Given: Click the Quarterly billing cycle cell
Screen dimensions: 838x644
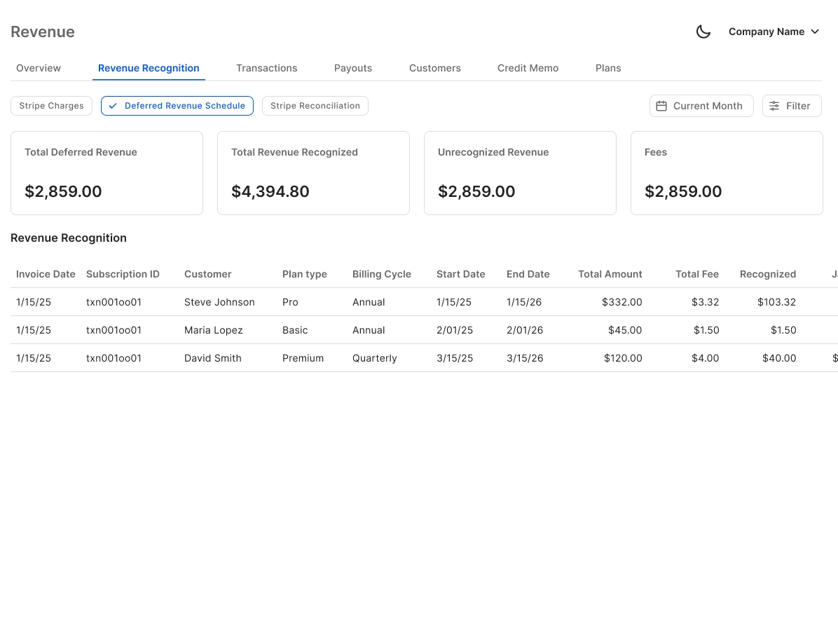Looking at the screenshot, I should (375, 358).
